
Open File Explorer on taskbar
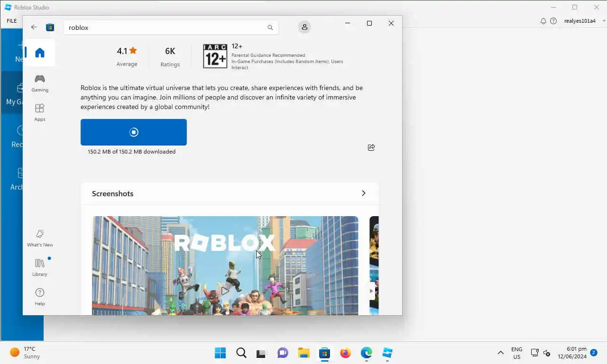303,353
